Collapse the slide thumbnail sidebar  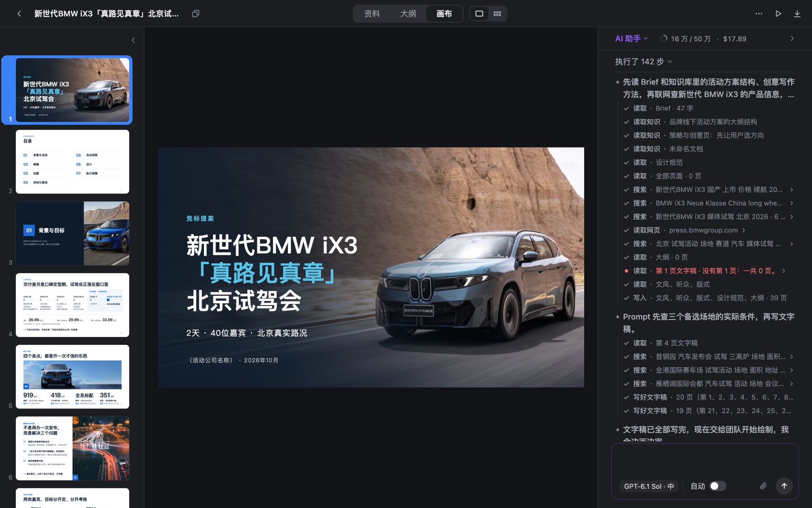[x=133, y=40]
